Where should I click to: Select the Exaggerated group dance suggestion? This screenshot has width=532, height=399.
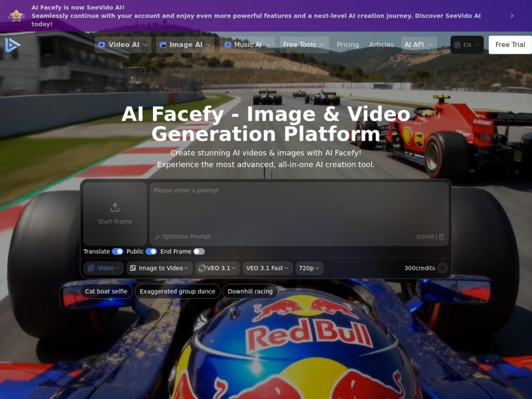coord(177,291)
